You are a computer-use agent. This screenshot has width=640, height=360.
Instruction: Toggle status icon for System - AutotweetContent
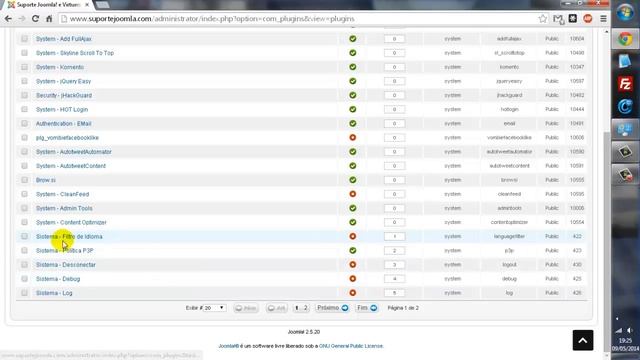click(x=353, y=166)
